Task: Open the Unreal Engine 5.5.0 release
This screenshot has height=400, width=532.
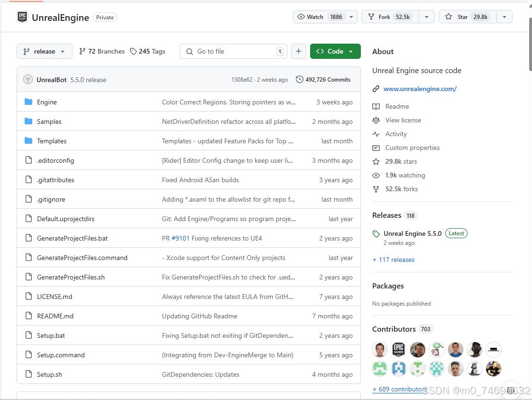Action: click(413, 233)
